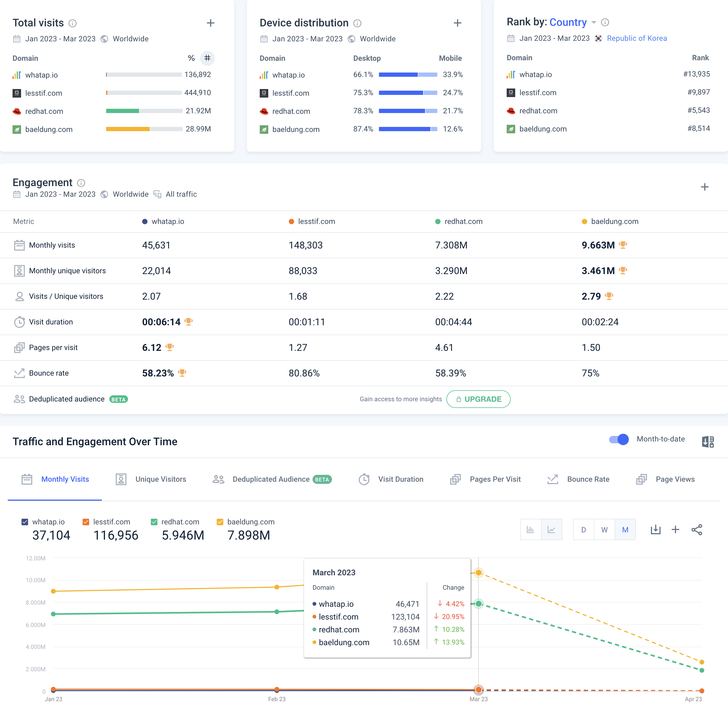The width and height of the screenshot is (728, 715).
Task: Export data to Excel icon
Action: point(708,442)
